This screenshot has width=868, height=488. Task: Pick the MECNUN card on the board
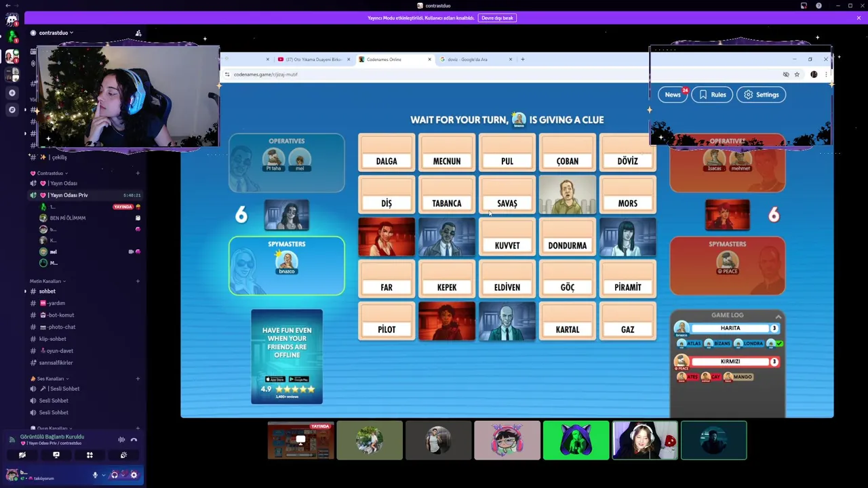pyautogui.click(x=447, y=152)
